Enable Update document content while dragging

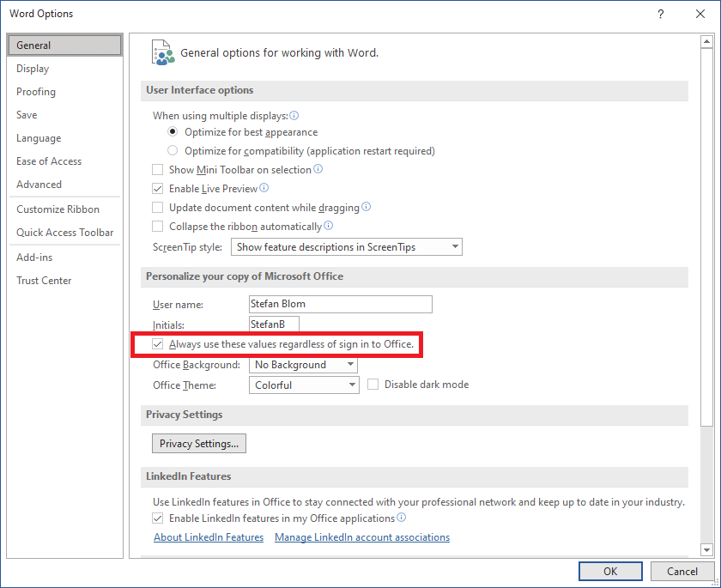[158, 208]
